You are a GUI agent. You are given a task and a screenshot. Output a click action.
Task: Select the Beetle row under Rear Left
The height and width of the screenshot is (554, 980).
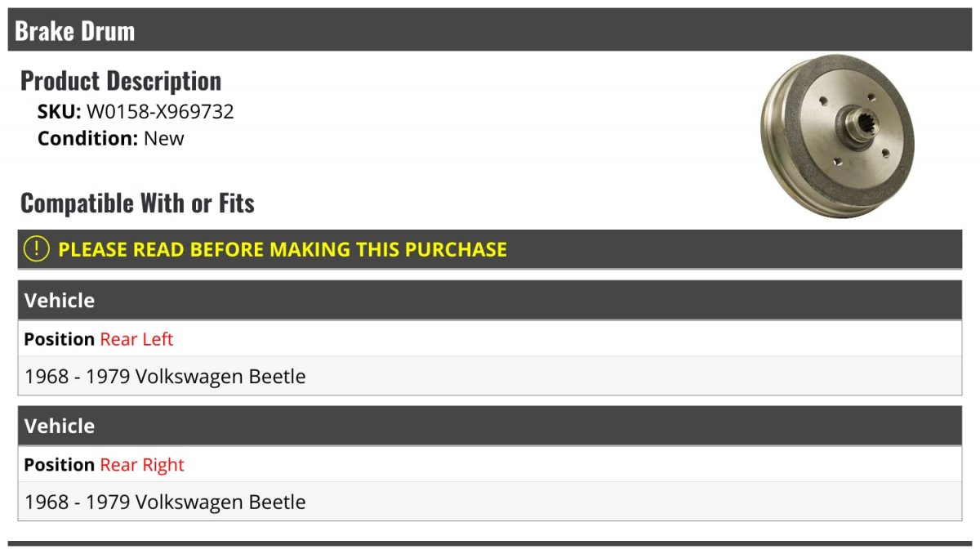tap(490, 376)
